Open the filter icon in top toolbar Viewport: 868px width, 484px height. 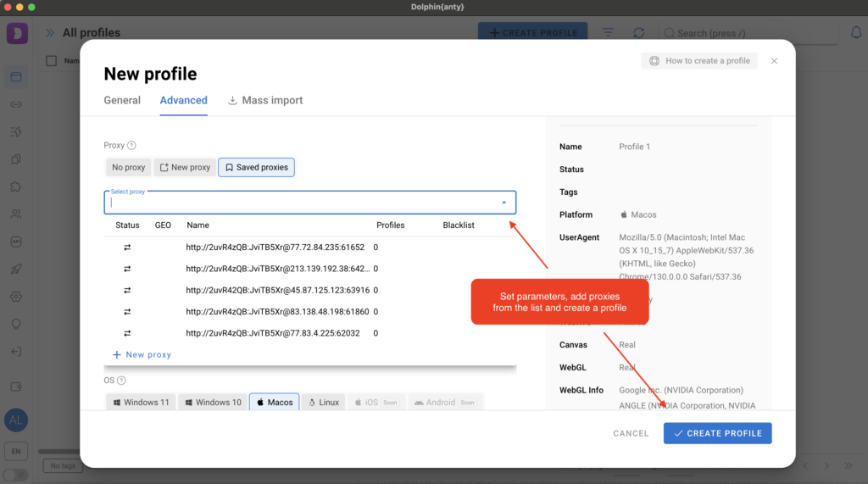pos(609,33)
